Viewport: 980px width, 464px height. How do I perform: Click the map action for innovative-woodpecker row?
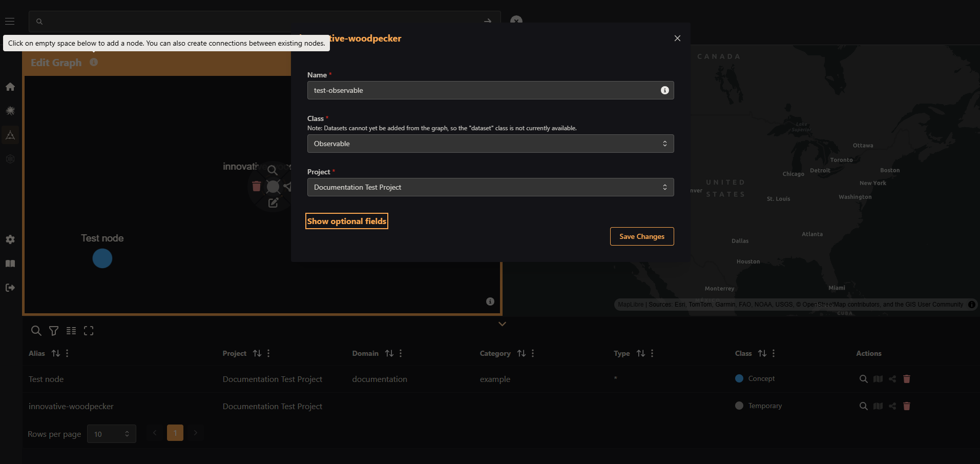878,406
